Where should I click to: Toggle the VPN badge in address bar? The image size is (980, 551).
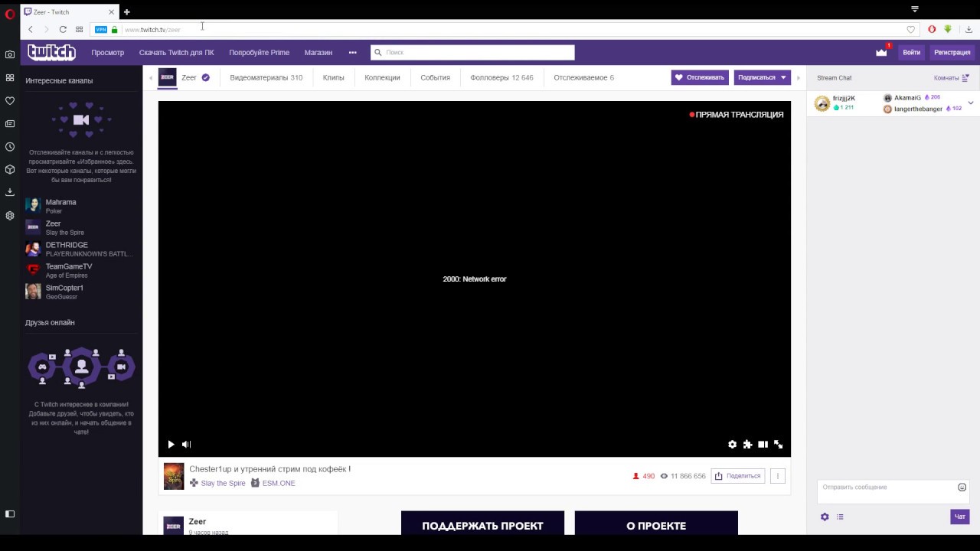pos(101,29)
